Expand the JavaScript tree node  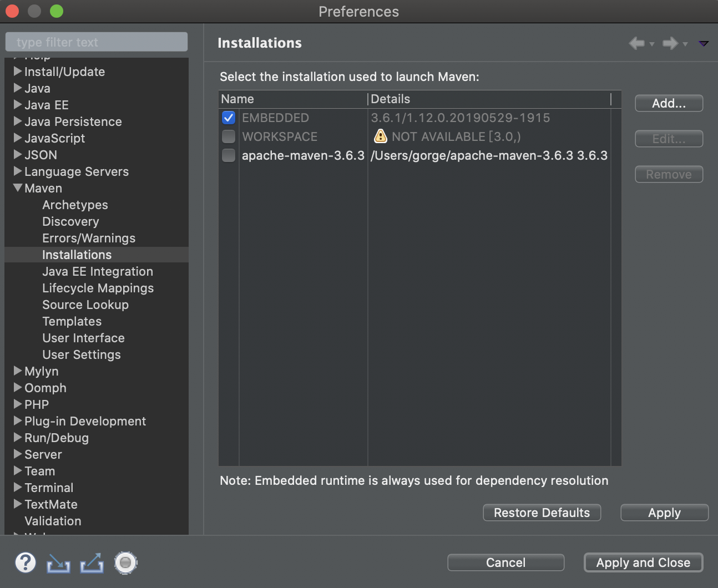click(x=18, y=138)
